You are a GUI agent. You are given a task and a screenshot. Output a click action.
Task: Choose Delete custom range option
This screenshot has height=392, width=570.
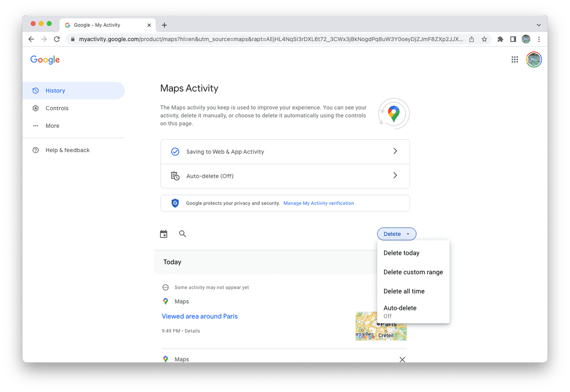pos(413,272)
